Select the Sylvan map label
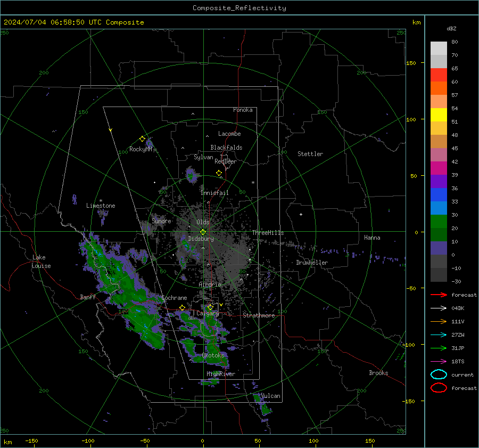The height and width of the screenshot is (448, 479). [x=203, y=157]
